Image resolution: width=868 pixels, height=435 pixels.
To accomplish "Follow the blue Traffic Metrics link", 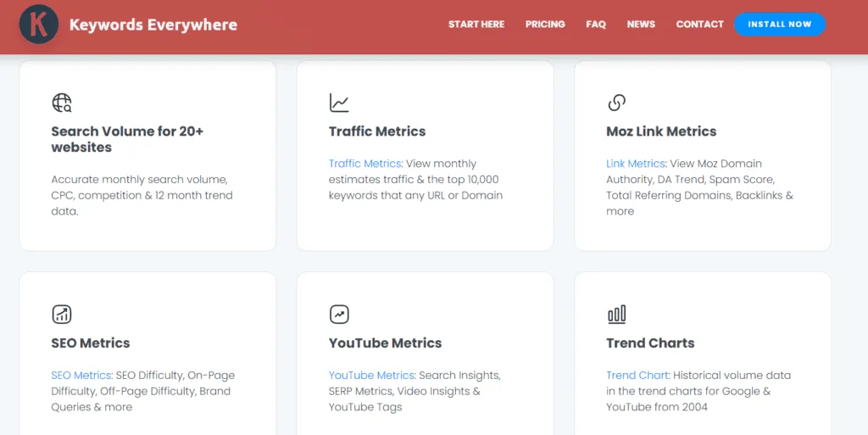I will point(365,164).
